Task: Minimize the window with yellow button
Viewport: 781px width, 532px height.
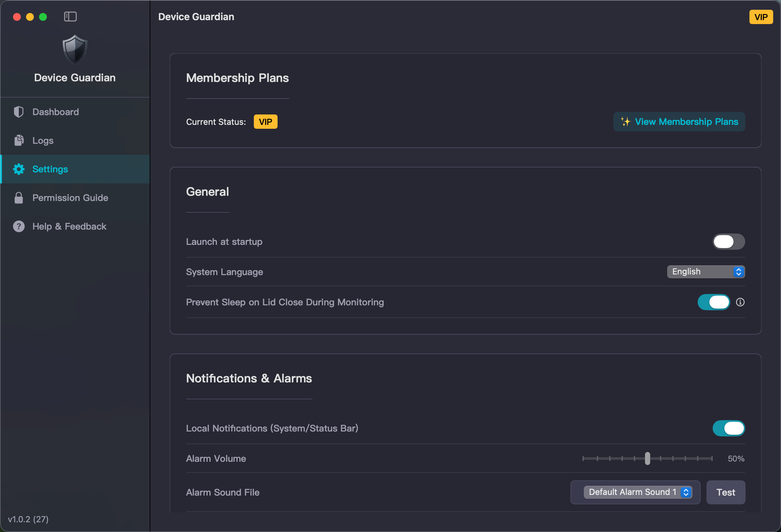Action: pyautogui.click(x=30, y=17)
